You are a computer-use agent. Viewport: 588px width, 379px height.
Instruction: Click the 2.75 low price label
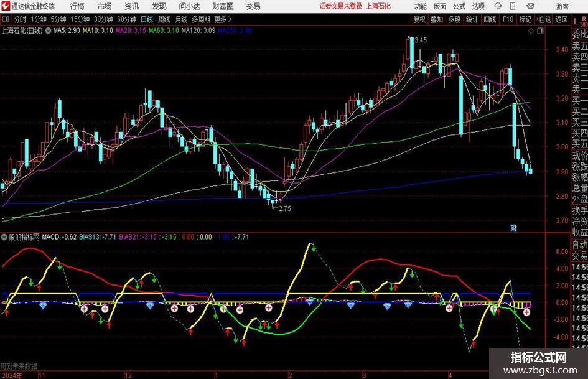click(284, 208)
